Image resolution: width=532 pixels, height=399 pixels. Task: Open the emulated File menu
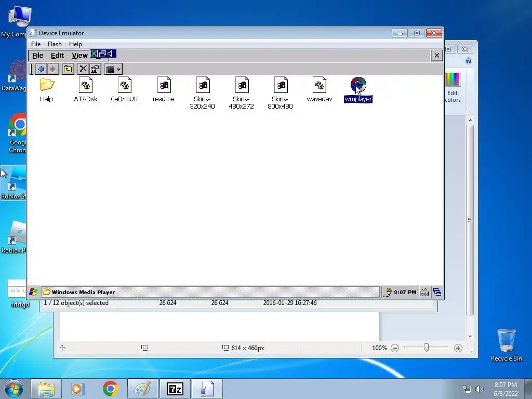pyautogui.click(x=37, y=55)
